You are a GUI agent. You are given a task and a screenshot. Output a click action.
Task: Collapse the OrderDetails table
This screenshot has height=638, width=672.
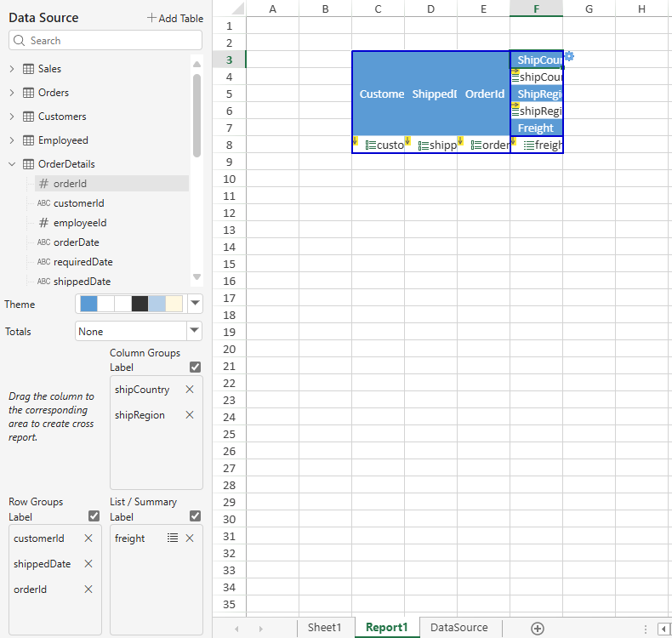click(x=11, y=164)
